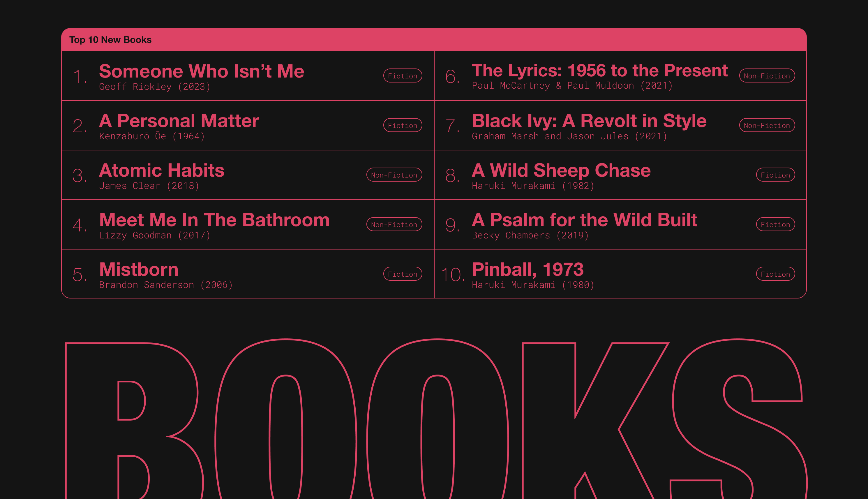Click the Non-Fiction tag beside Atomic Habits
Screen dimensions: 868x499
394,175
